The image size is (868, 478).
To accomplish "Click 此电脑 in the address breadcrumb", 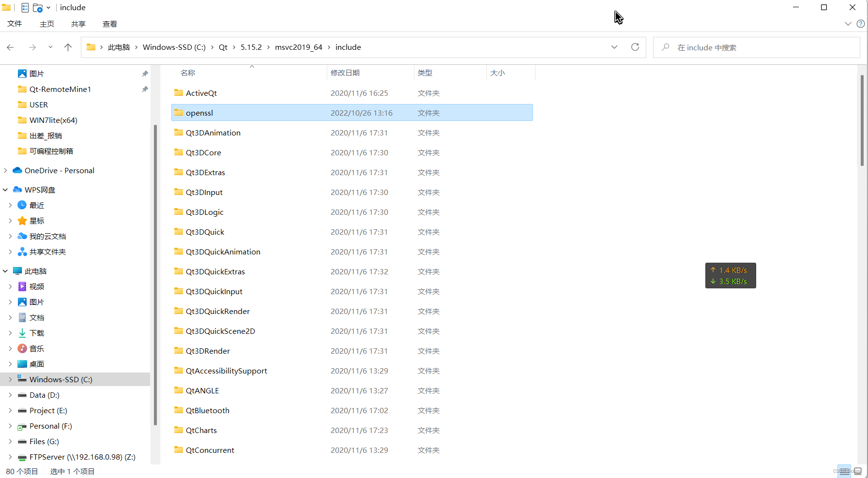I will pyautogui.click(x=119, y=47).
